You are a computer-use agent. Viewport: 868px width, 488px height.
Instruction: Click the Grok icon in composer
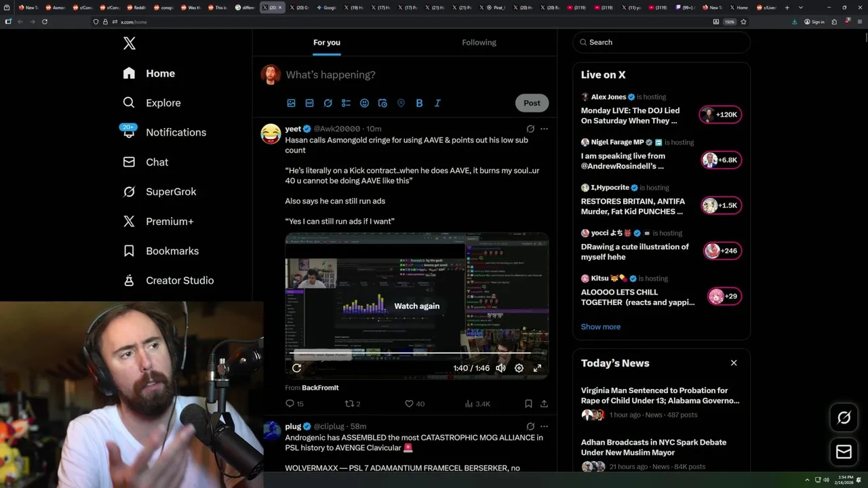click(x=328, y=103)
